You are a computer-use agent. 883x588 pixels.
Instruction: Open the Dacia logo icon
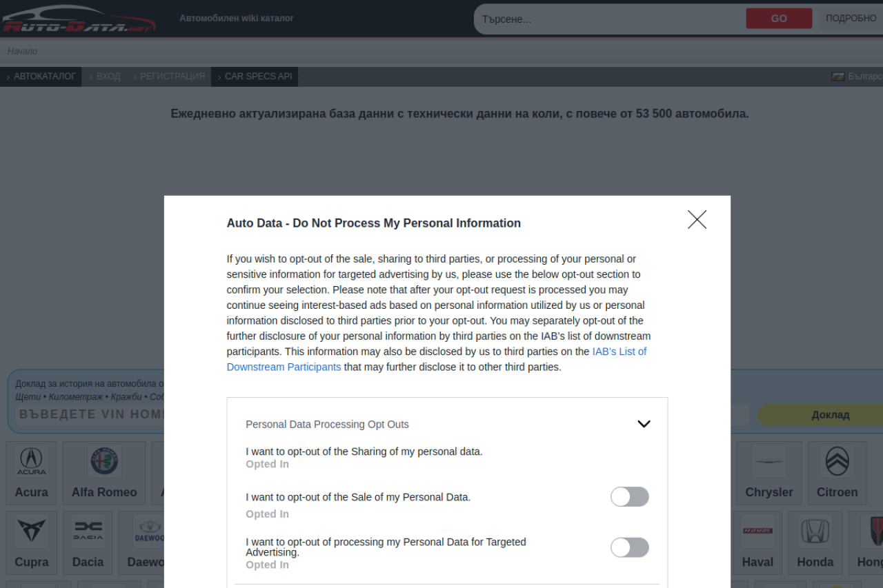click(88, 531)
